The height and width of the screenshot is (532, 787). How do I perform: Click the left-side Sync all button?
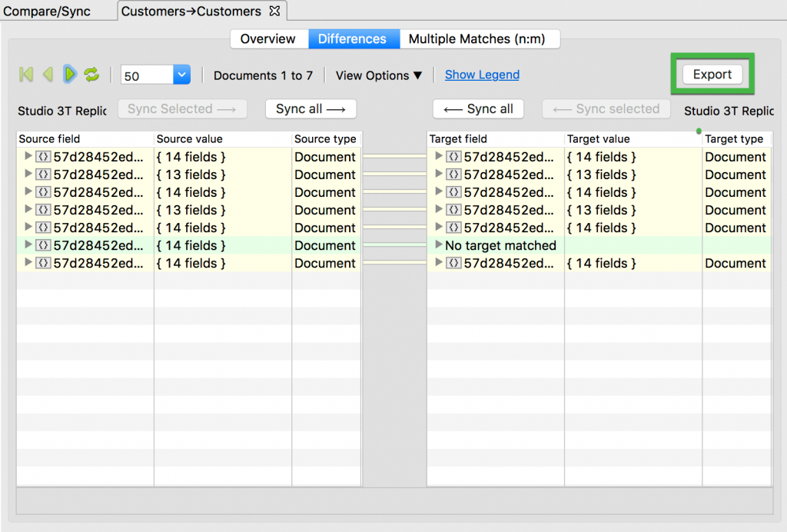click(x=310, y=108)
